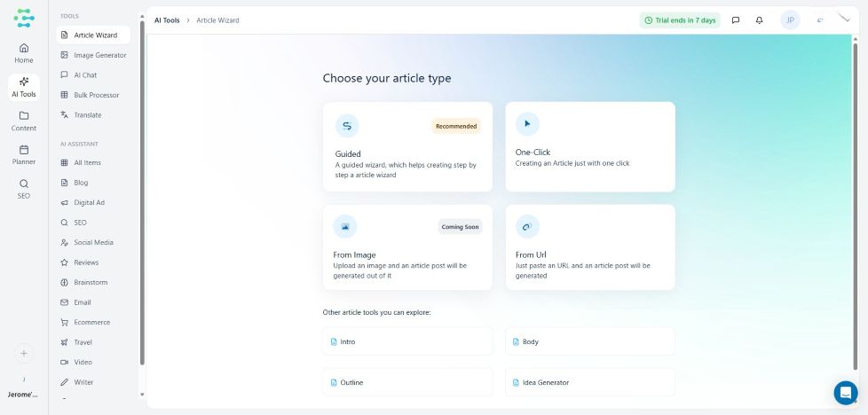
Task: Click the From Image picture icon
Action: pyautogui.click(x=345, y=227)
